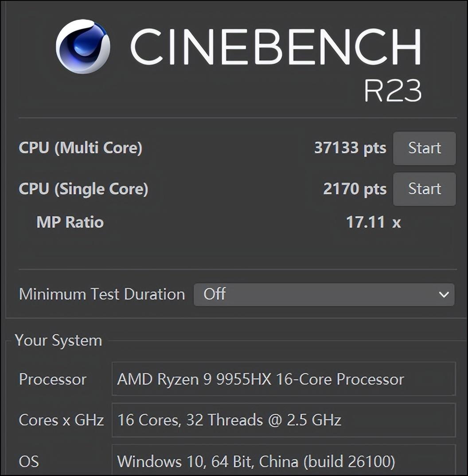Click the Processor field showing AMD Ryzen 9
The image size is (468, 476).
coord(283,379)
